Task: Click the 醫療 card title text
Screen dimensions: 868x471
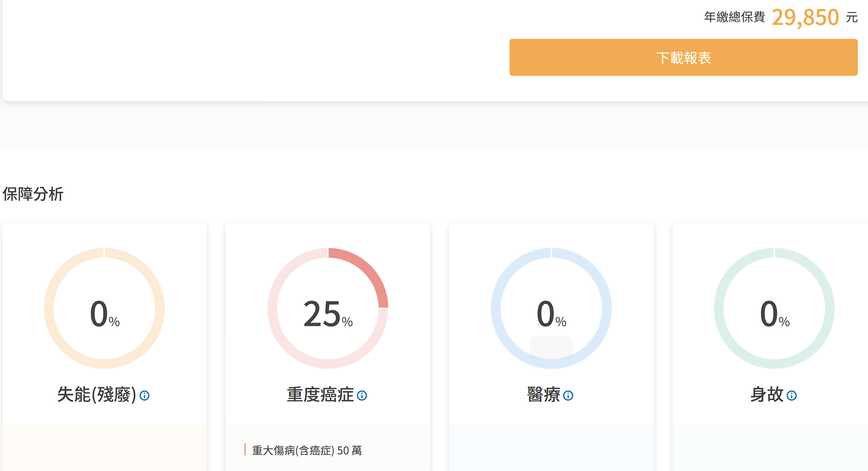Action: click(544, 394)
